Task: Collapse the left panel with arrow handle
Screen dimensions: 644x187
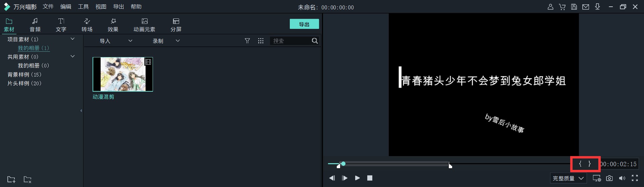Action: 81,110
